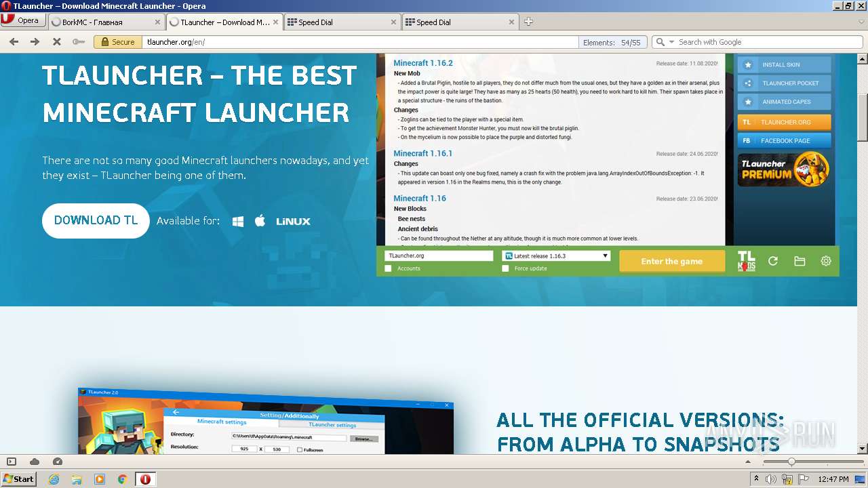Click the INSTALL SKIN button
Viewport: 868px width, 488px height.
(784, 65)
